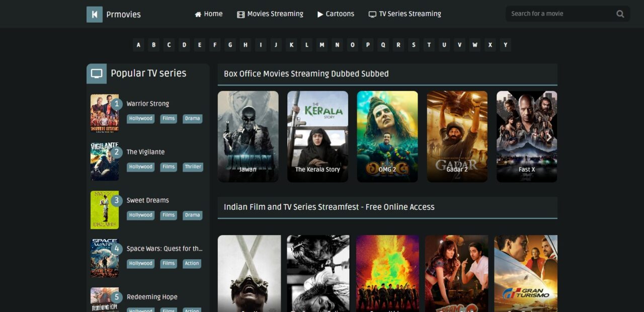This screenshot has height=312, width=644.
Task: Open the Gran Turismo poster
Action: click(x=526, y=273)
